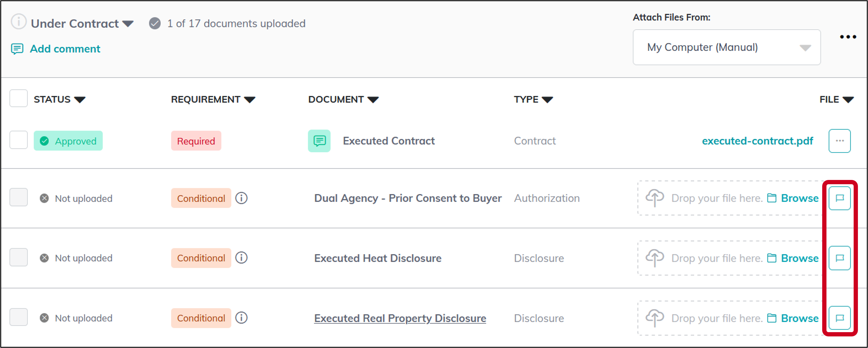Image resolution: width=868 pixels, height=348 pixels.
Task: Sort by the REQUIREMENT column header
Action: coord(213,100)
